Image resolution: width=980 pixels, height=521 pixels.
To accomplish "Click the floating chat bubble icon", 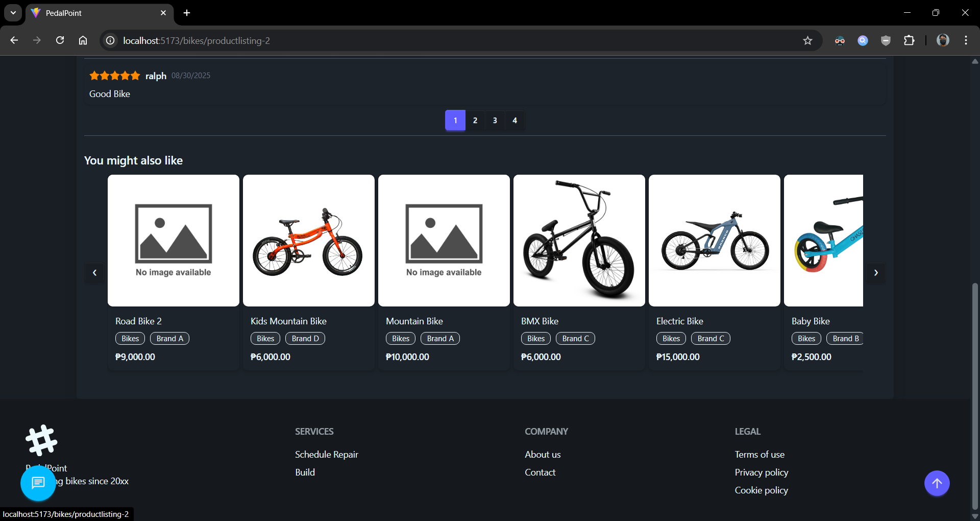I will (38, 483).
